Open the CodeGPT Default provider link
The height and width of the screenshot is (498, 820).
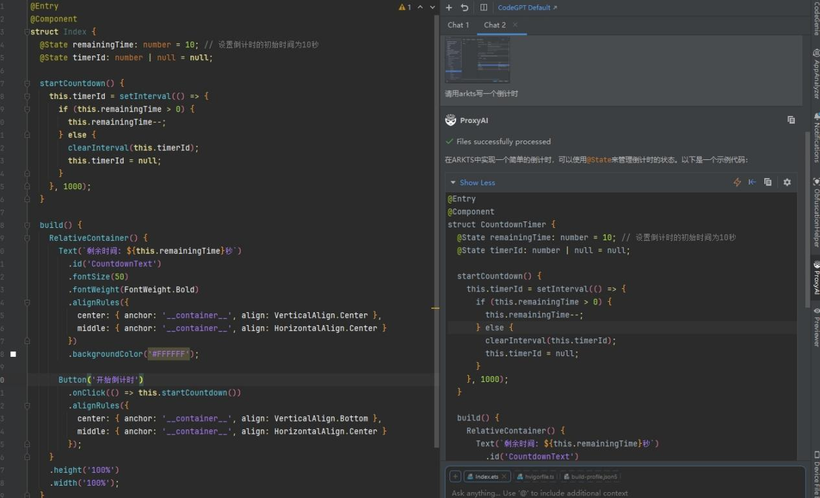[x=527, y=7]
